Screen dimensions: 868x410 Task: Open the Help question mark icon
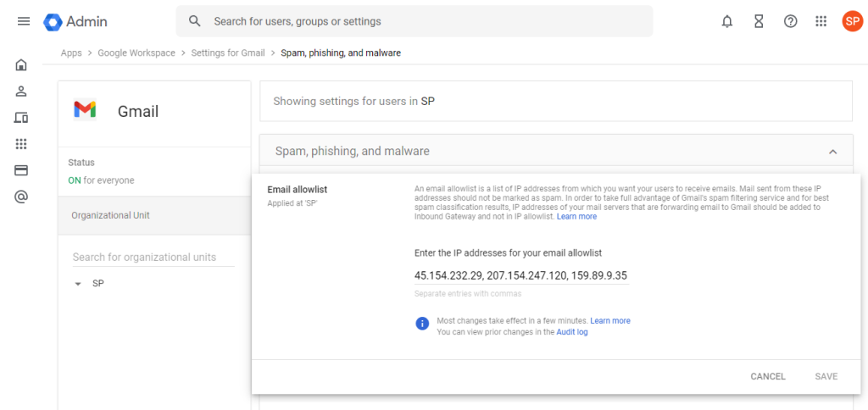tap(790, 21)
